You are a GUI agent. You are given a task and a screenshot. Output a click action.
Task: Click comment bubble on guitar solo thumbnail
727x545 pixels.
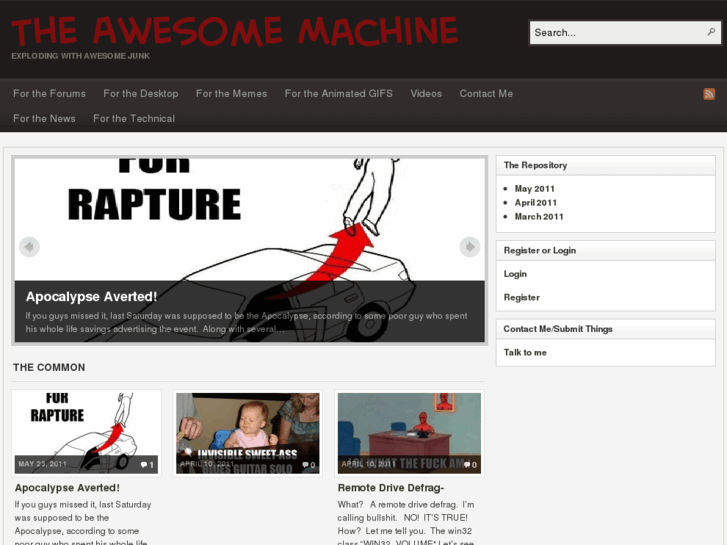tap(305, 464)
